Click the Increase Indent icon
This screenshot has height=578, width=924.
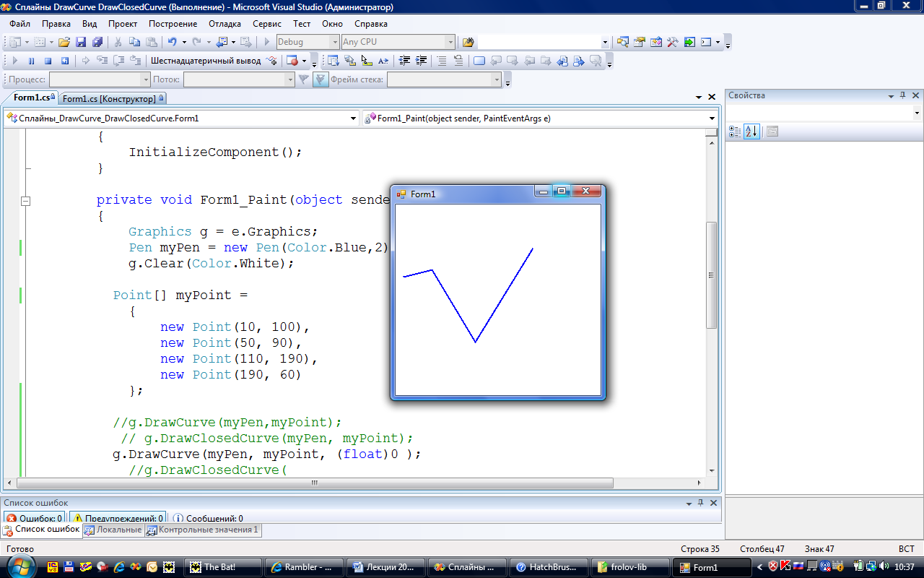pyautogui.click(x=422, y=61)
